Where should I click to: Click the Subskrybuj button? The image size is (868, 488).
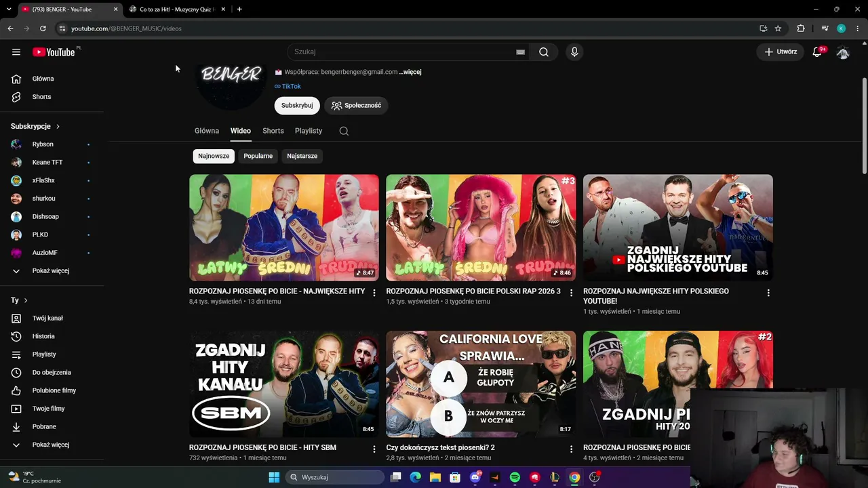coord(297,105)
